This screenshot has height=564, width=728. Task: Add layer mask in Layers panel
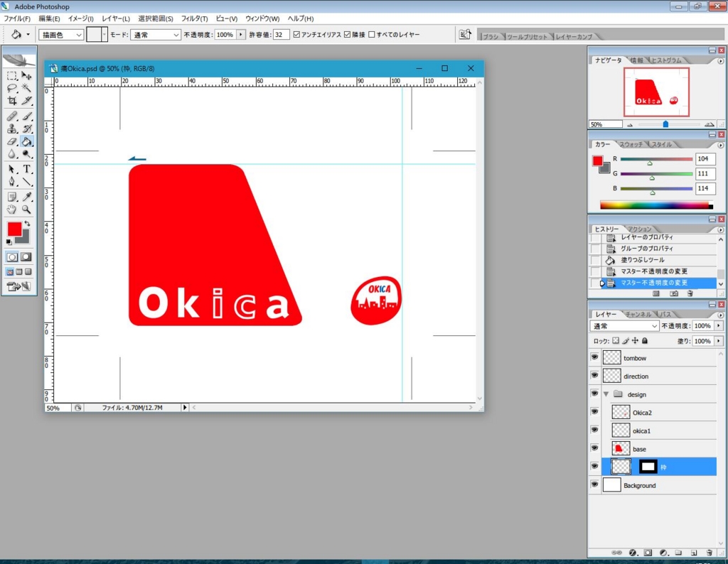point(648,553)
